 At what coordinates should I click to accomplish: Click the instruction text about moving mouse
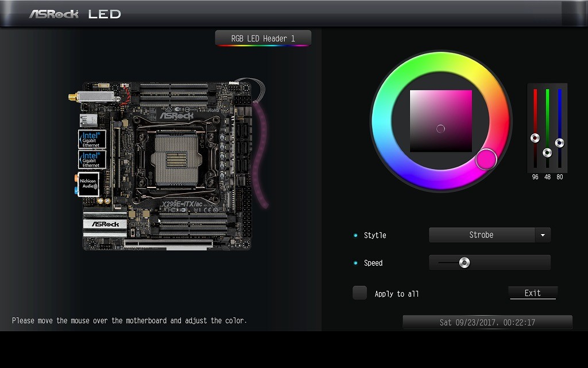[x=129, y=321]
